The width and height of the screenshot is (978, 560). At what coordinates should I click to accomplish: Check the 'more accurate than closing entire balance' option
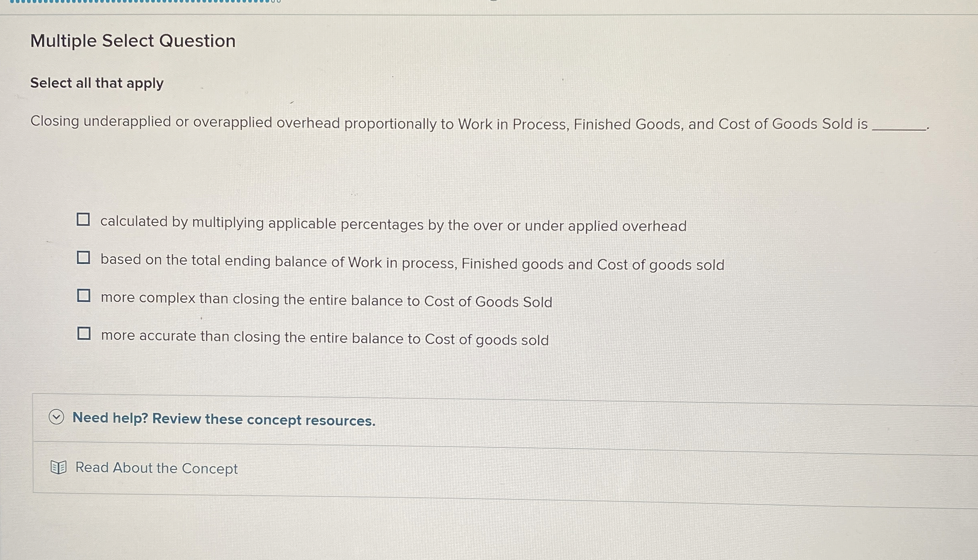(83, 333)
